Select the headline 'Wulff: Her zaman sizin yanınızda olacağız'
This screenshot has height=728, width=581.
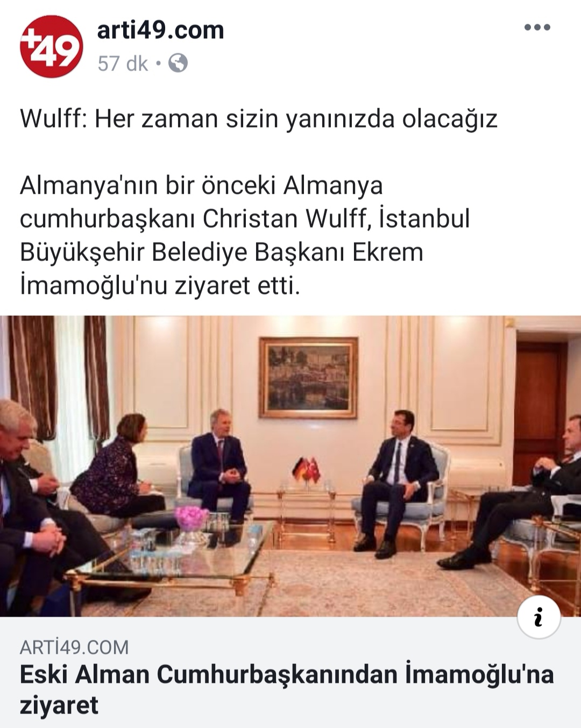[259, 119]
